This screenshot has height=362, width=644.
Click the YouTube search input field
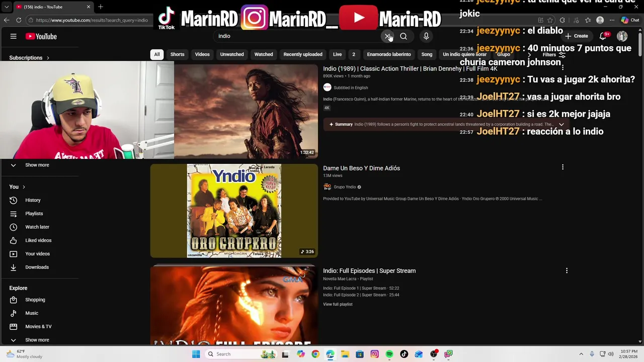point(297,36)
